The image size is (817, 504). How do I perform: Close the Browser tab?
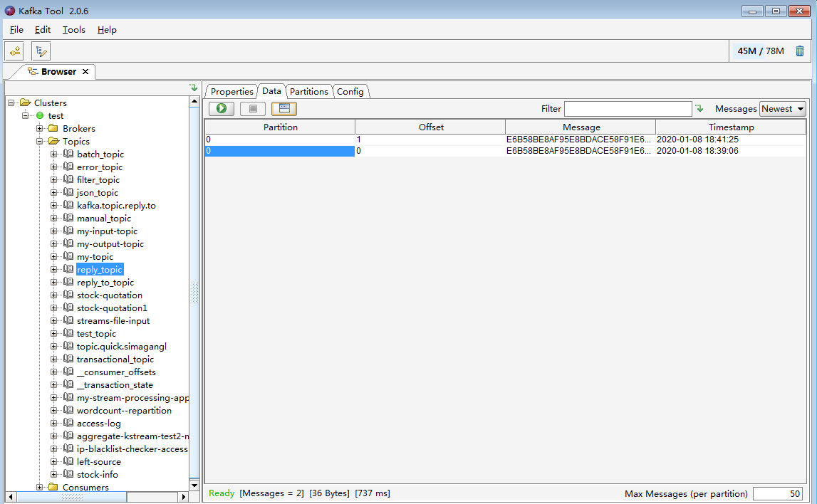(85, 71)
